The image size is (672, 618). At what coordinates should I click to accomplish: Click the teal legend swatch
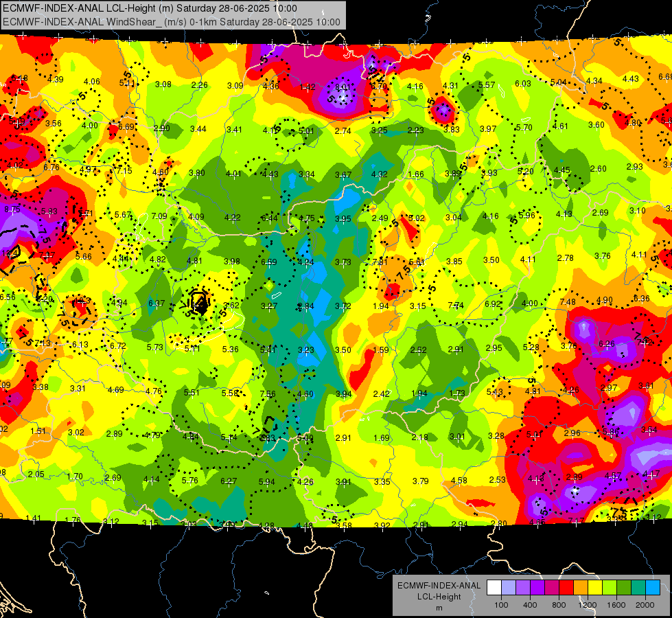[638, 588]
